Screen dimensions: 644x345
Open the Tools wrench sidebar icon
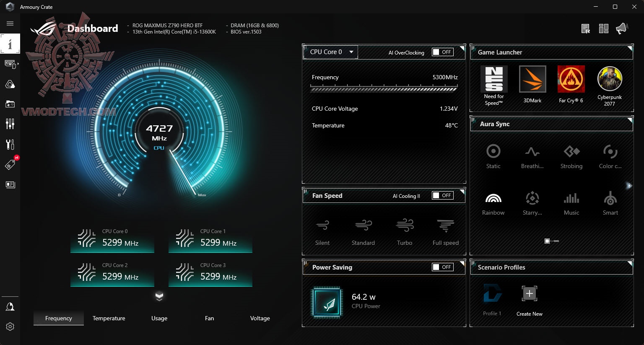[10, 144]
